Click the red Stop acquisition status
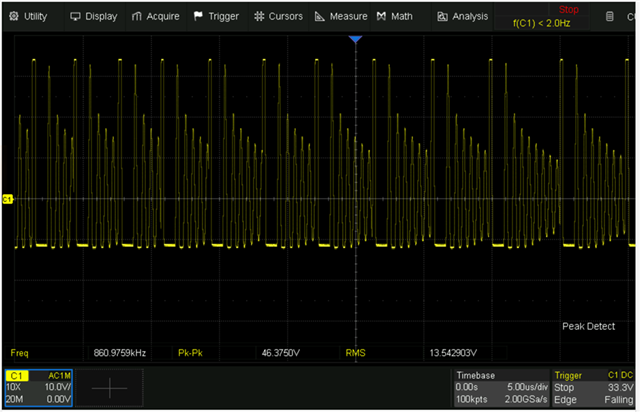Image resolution: width=640 pixels, height=412 pixels. (x=569, y=9)
